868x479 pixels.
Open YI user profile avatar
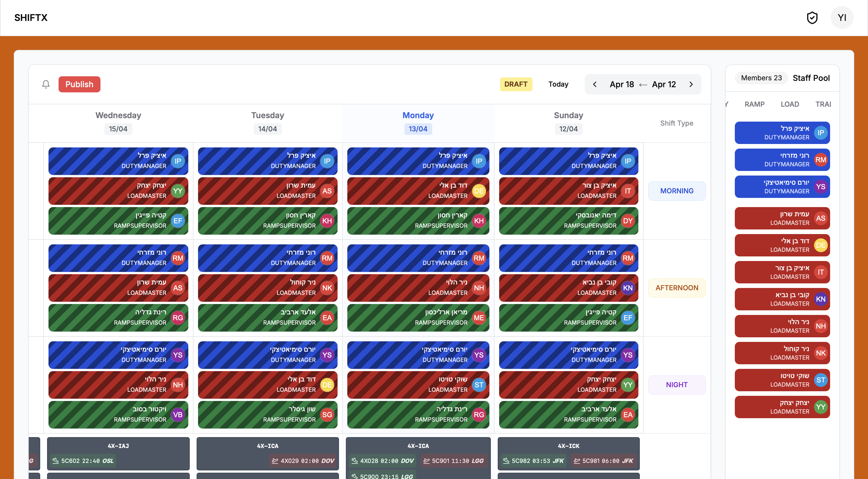(842, 17)
